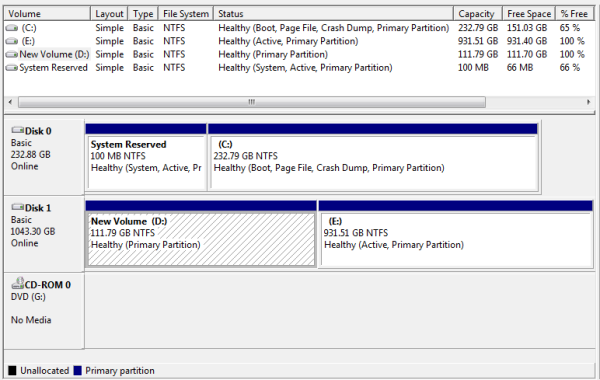Image resolution: width=600 pixels, height=380 pixels.
Task: Click the 232.79 GB capacity cell
Action: (478, 28)
